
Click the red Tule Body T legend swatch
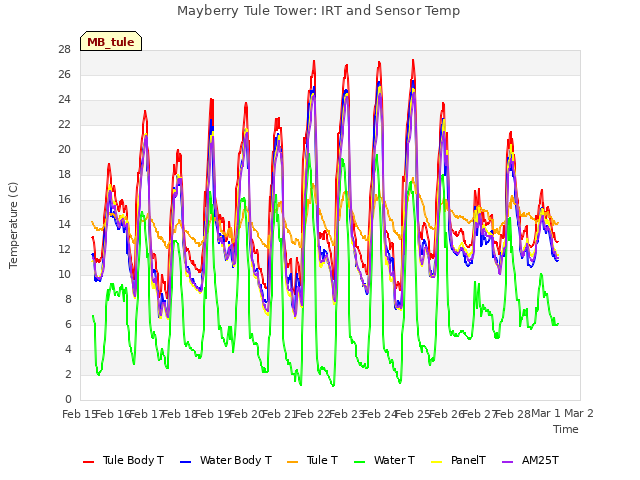click(x=89, y=462)
